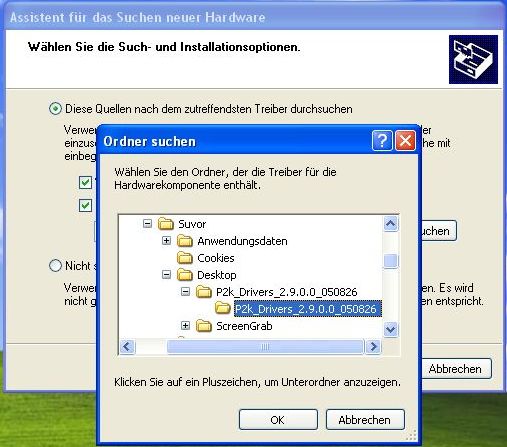507x447 pixels.
Task: Toggle the second green checkbox
Action: [85, 205]
